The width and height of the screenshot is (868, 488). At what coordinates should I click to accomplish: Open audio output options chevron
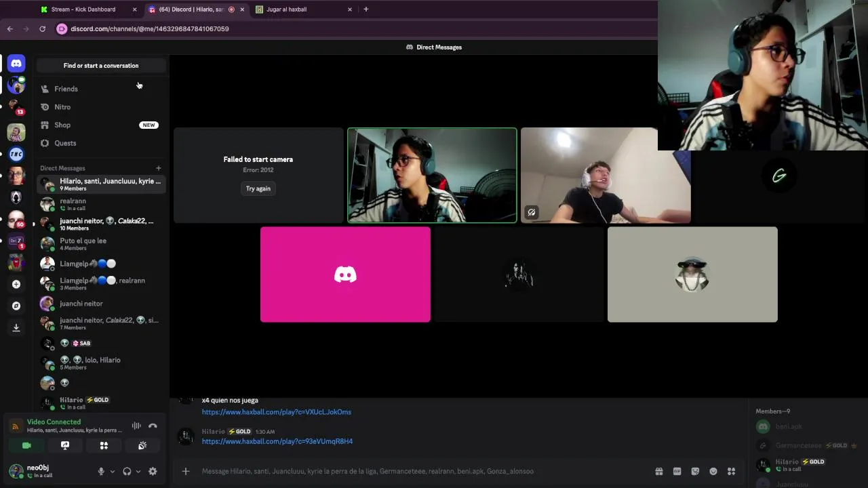pyautogui.click(x=138, y=471)
